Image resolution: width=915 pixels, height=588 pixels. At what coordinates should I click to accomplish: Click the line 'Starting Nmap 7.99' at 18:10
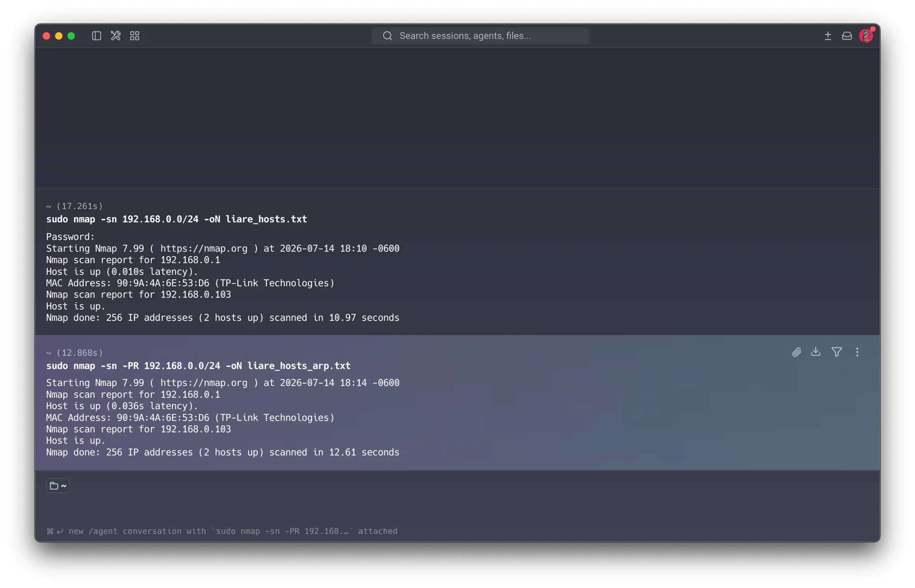coord(223,248)
